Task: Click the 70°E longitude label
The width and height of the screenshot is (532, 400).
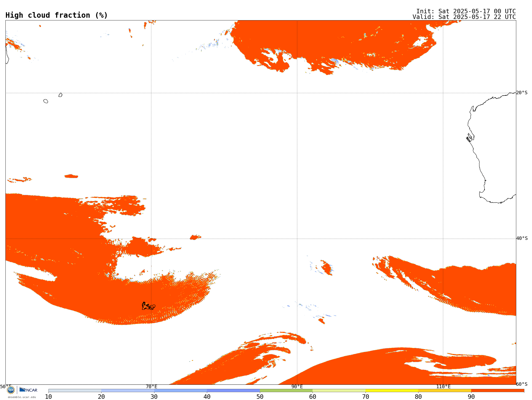Action: (151, 386)
